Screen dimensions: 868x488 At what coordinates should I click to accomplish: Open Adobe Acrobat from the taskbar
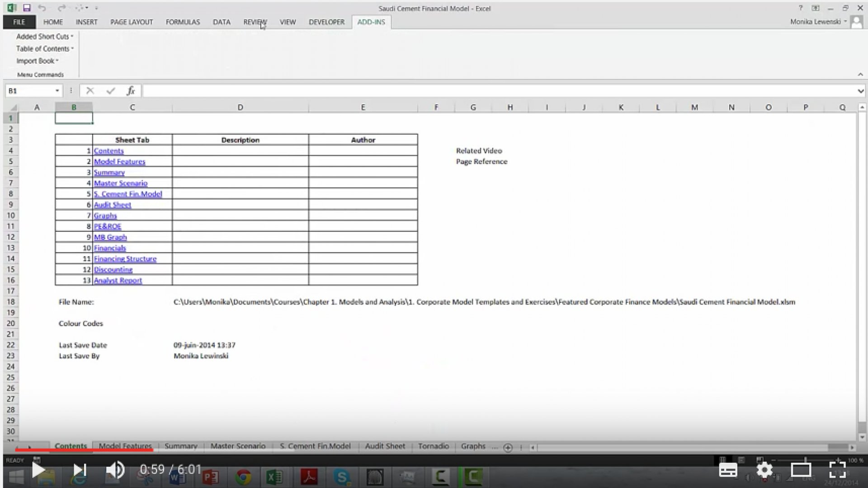309,477
